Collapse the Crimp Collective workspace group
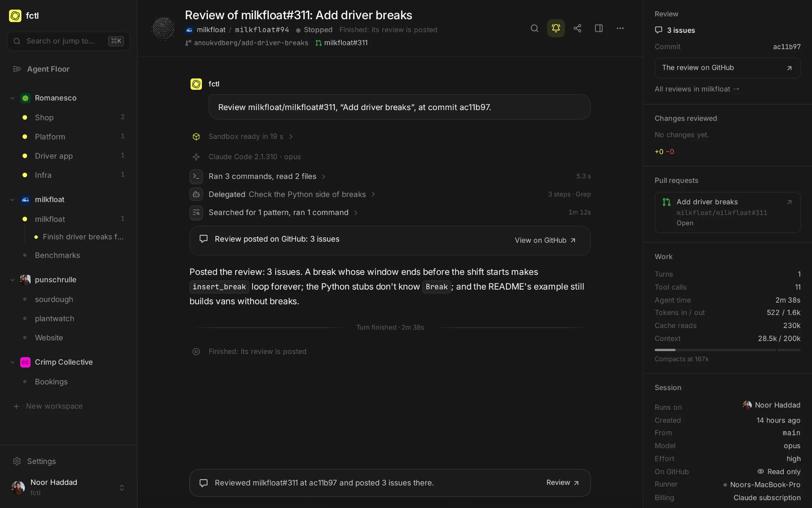The height and width of the screenshot is (508, 812). (12, 362)
